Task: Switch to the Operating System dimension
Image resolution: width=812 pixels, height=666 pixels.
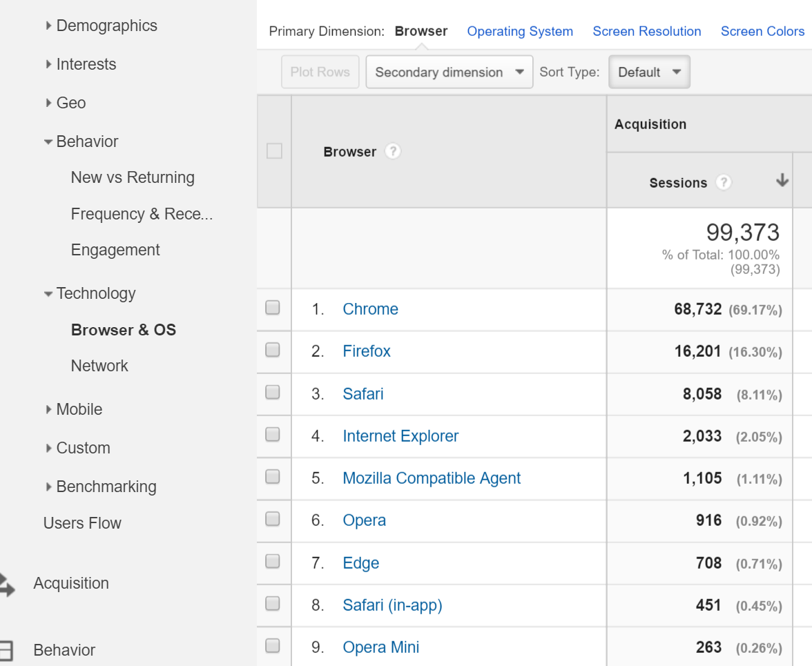Action: click(x=520, y=31)
